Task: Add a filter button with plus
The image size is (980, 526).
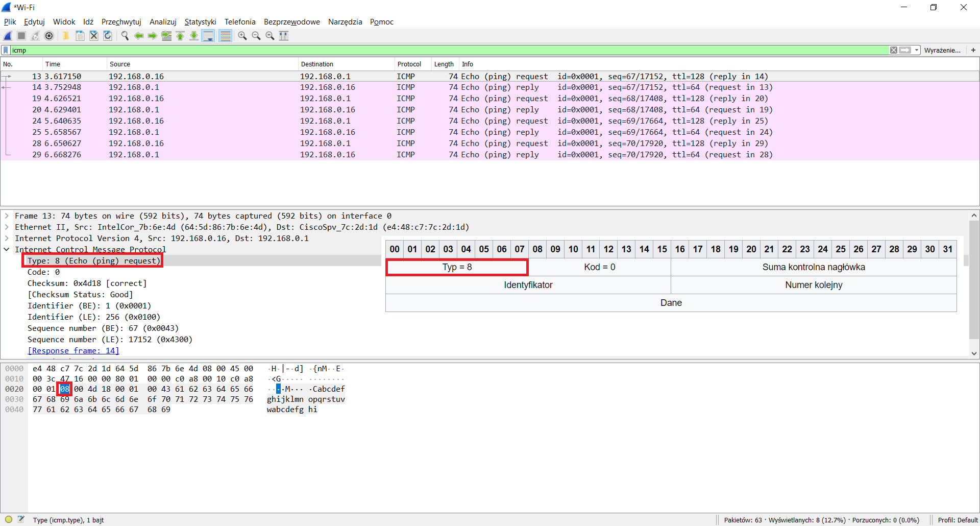Action: click(973, 50)
